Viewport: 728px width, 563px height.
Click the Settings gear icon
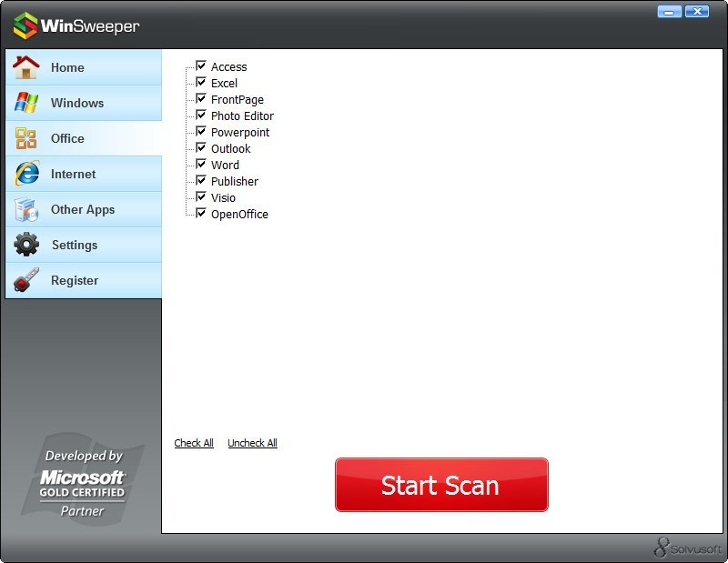(x=26, y=245)
